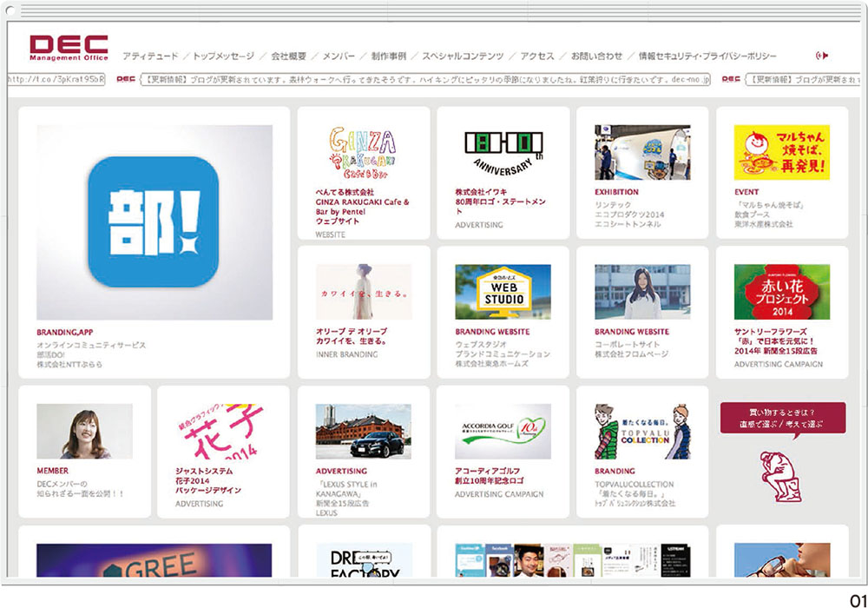Open the DREAM FACTORY thumbnail
The width and height of the screenshot is (868, 608).
(364, 560)
